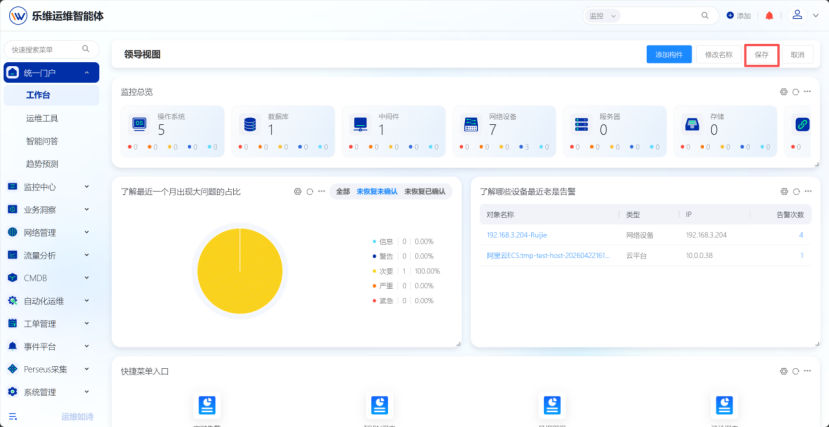This screenshot has height=427, width=829.
Task: Open settings gear of 快捷菜单入口 widget
Action: point(784,372)
